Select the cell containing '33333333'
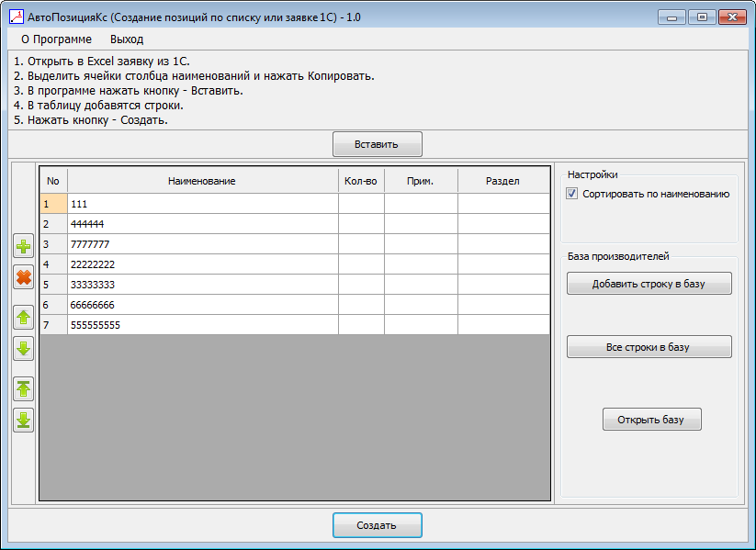 203,285
